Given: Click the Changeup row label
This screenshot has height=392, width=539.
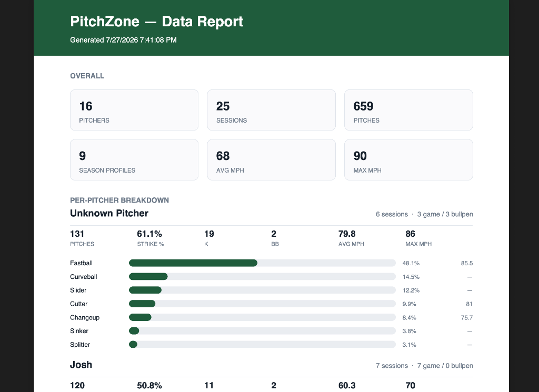Looking at the screenshot, I should pos(85,317).
